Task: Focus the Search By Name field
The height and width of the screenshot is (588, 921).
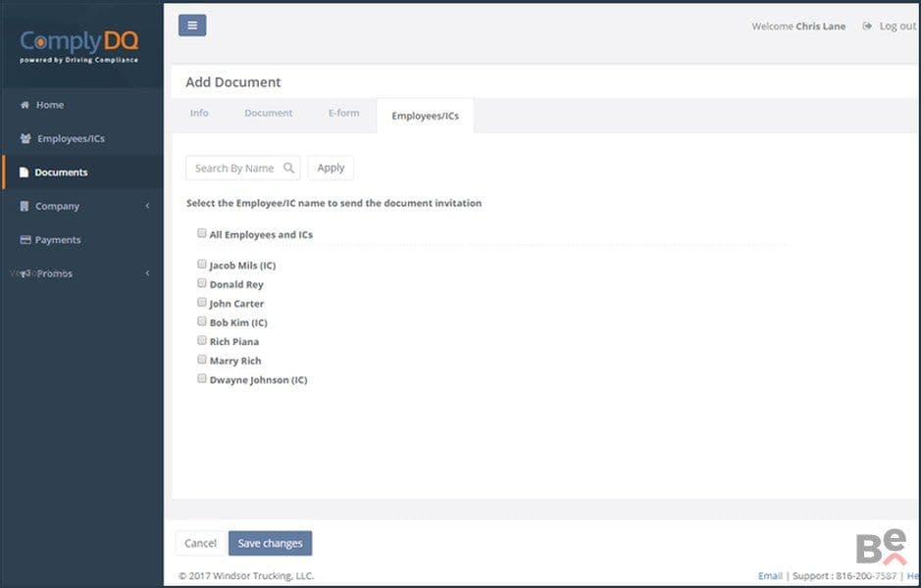Action: [242, 168]
